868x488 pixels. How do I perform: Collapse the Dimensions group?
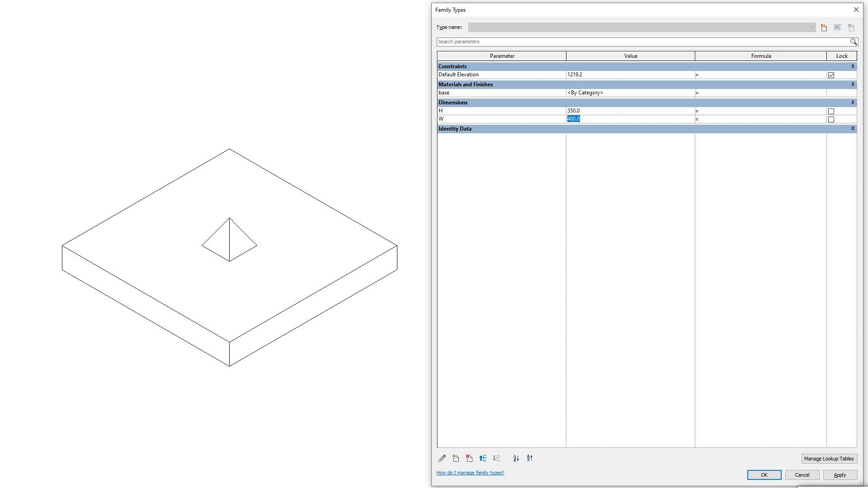pos(853,103)
